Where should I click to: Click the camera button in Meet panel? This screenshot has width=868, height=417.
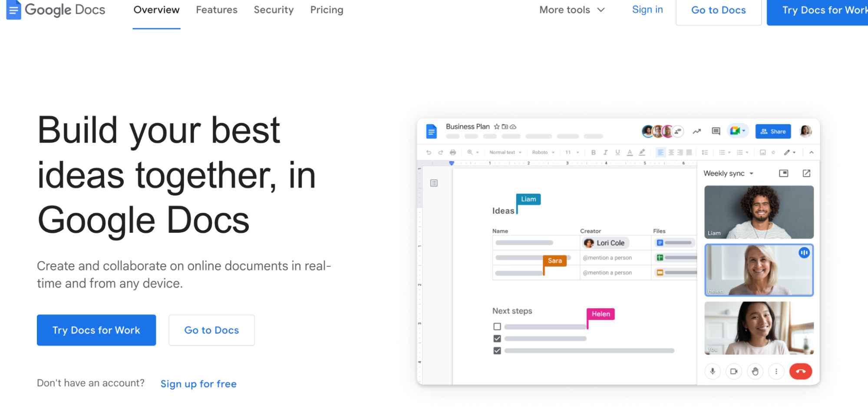coord(734,371)
